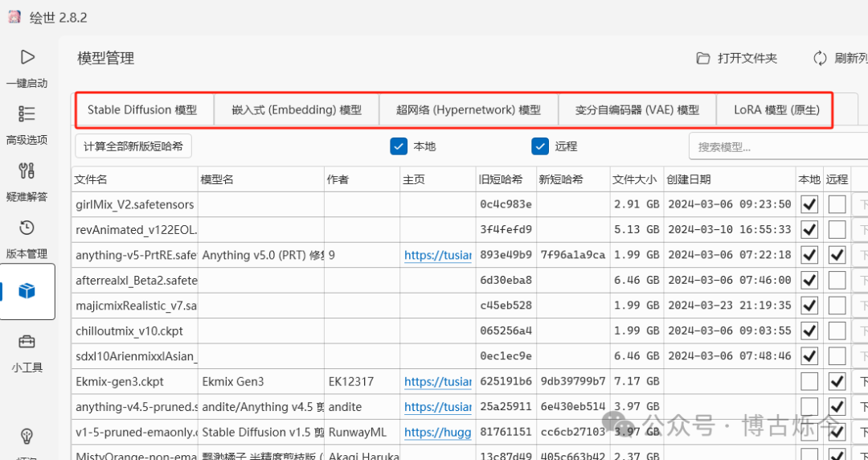
Task: Sort by 创建日期 column header
Action: [730, 179]
